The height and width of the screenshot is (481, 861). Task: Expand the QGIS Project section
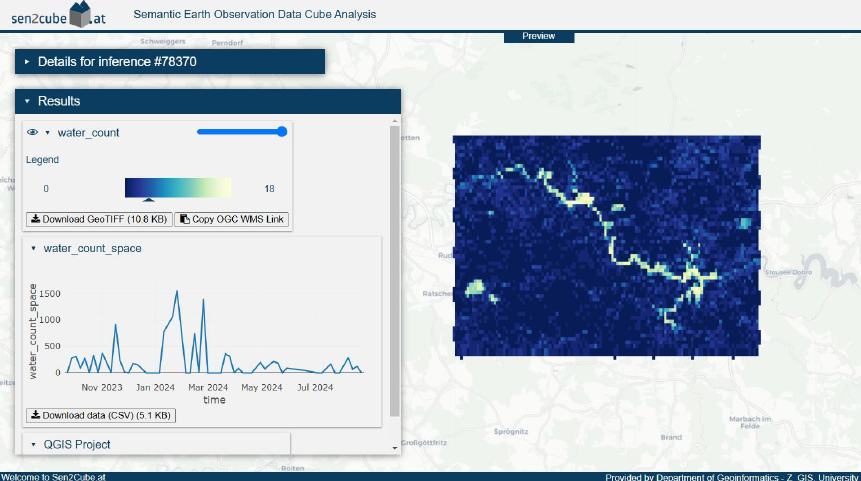(x=33, y=444)
